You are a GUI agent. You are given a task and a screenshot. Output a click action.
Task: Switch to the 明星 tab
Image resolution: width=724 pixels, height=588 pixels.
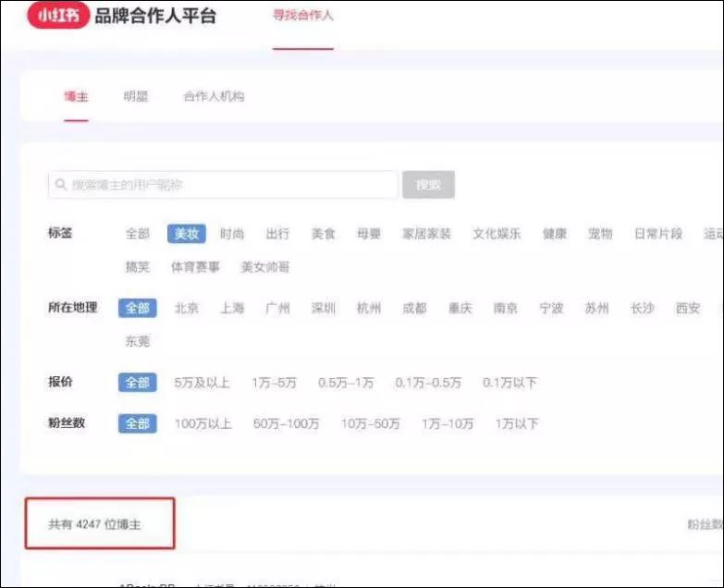136,96
